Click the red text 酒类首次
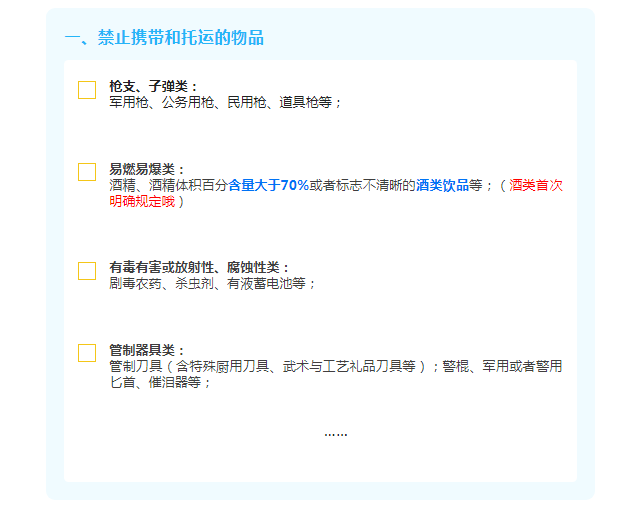The image size is (638, 505). [536, 186]
